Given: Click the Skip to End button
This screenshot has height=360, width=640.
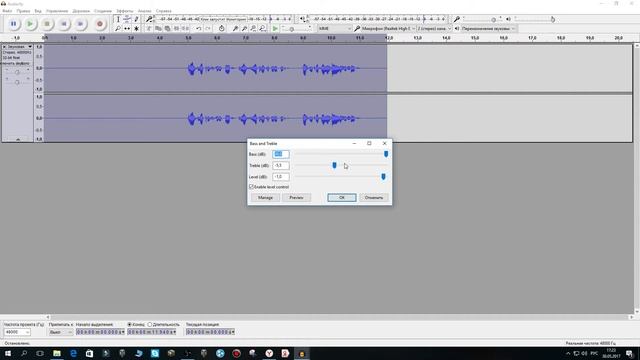Looking at the screenshot, I should (x=80, y=24).
